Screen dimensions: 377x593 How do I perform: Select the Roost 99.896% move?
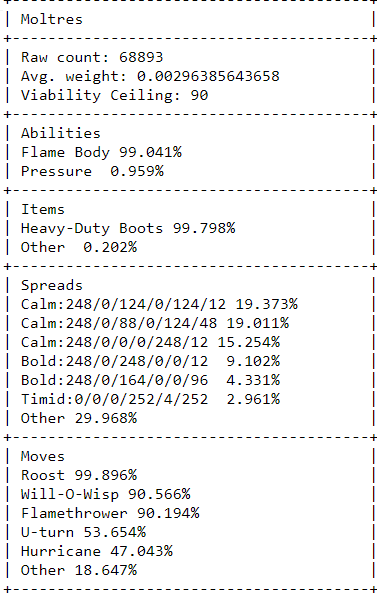coord(79,475)
